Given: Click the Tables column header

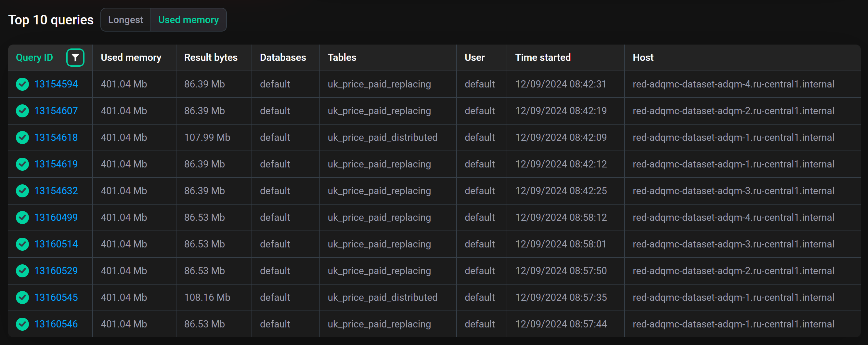Looking at the screenshot, I should click(342, 57).
